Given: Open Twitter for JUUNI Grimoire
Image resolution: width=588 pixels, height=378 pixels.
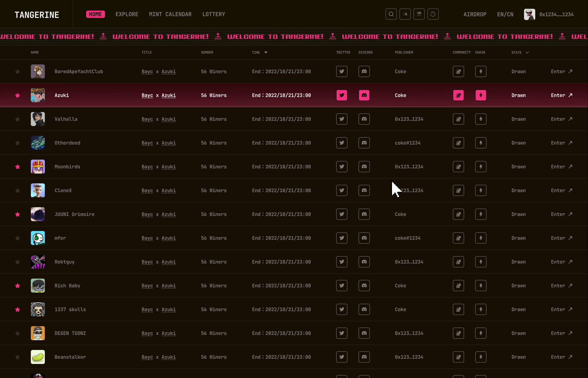Looking at the screenshot, I should click(342, 214).
